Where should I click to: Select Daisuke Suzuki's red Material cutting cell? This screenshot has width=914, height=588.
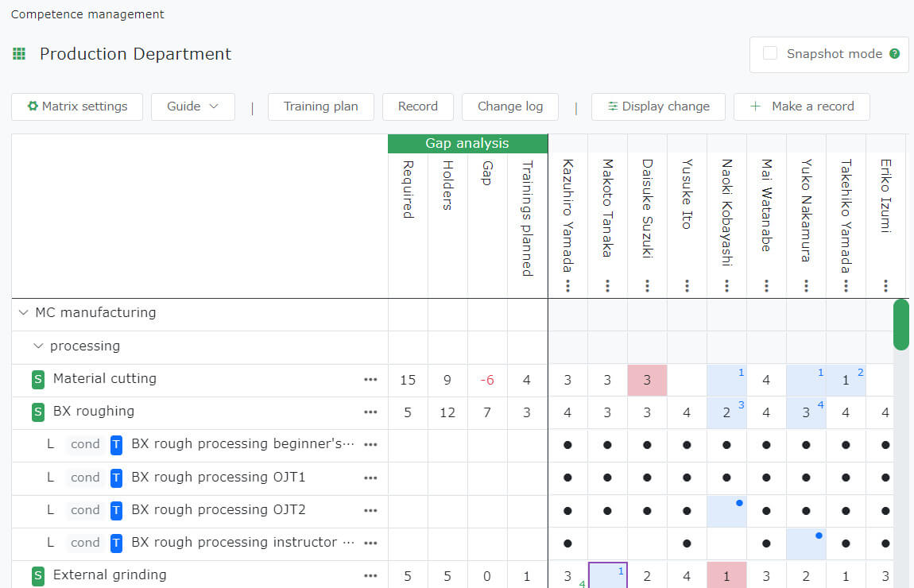tap(647, 380)
